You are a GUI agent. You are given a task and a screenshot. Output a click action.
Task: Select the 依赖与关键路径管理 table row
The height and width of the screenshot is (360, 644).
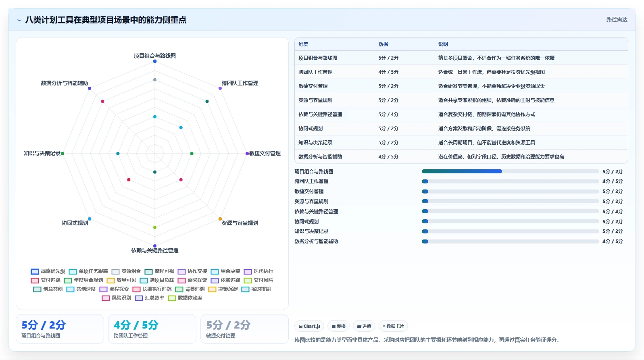[461, 114]
